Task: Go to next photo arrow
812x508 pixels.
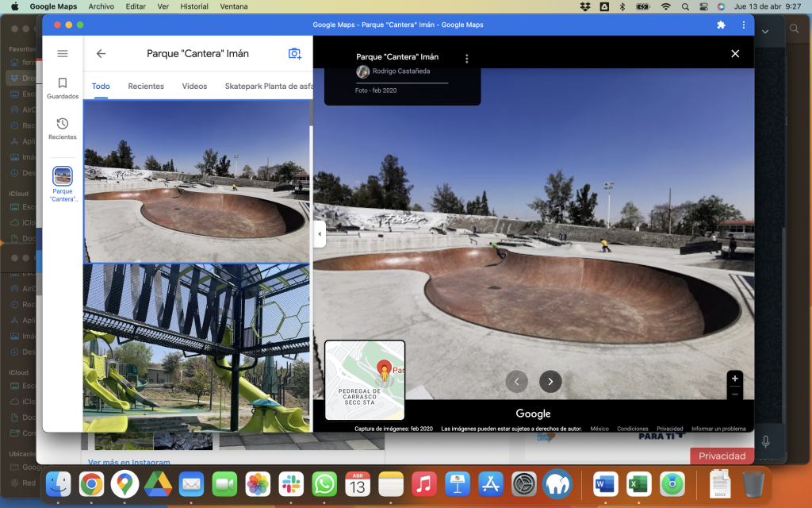Action: pyautogui.click(x=550, y=382)
